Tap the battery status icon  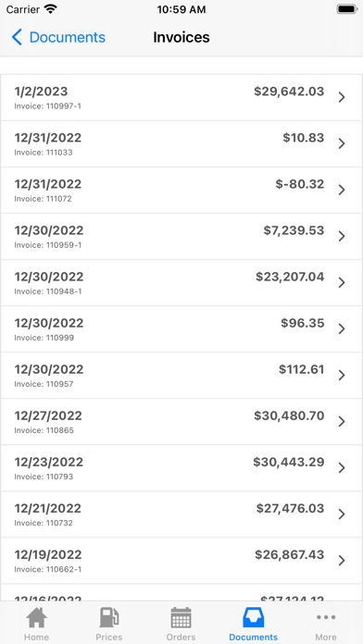click(x=347, y=9)
